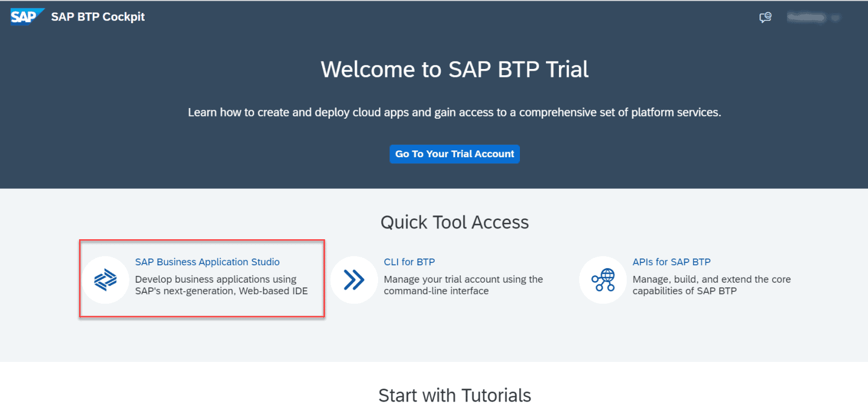Open the blurred user account menu
The height and width of the screenshot is (410, 868).
click(x=808, y=18)
